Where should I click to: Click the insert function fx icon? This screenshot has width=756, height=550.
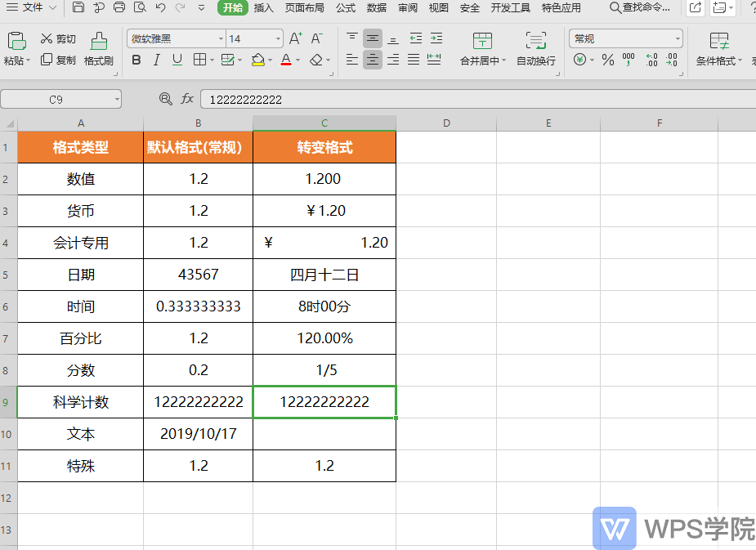coord(187,100)
